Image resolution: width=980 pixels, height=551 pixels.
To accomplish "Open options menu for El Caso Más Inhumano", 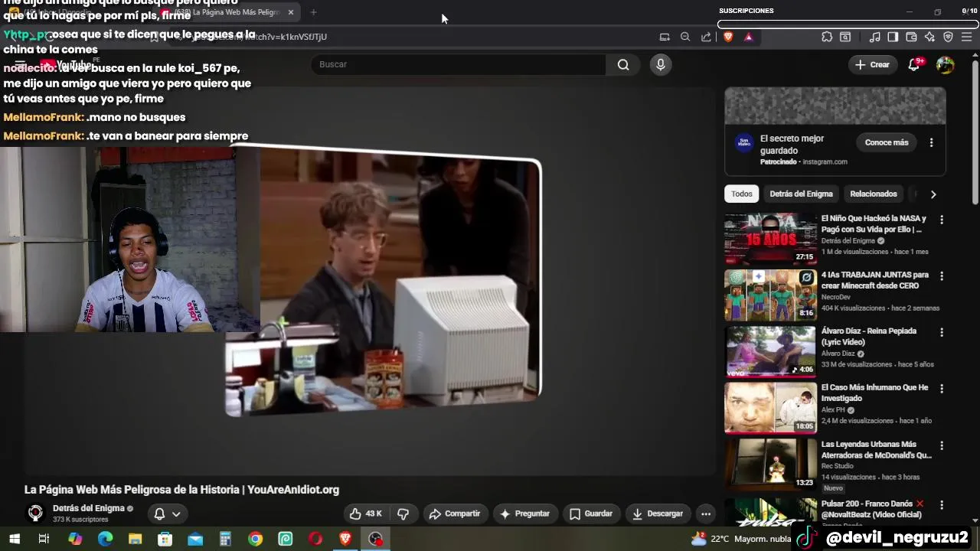I will pyautogui.click(x=942, y=389).
